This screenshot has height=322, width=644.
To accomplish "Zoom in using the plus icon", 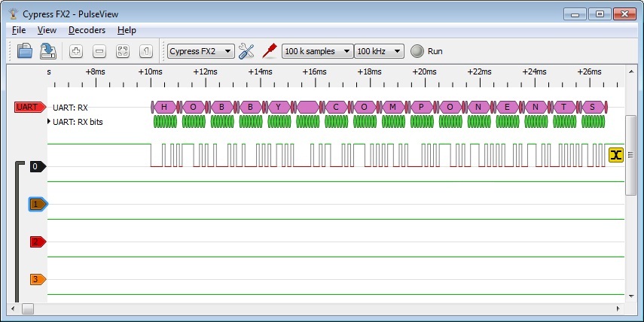I will [75, 51].
